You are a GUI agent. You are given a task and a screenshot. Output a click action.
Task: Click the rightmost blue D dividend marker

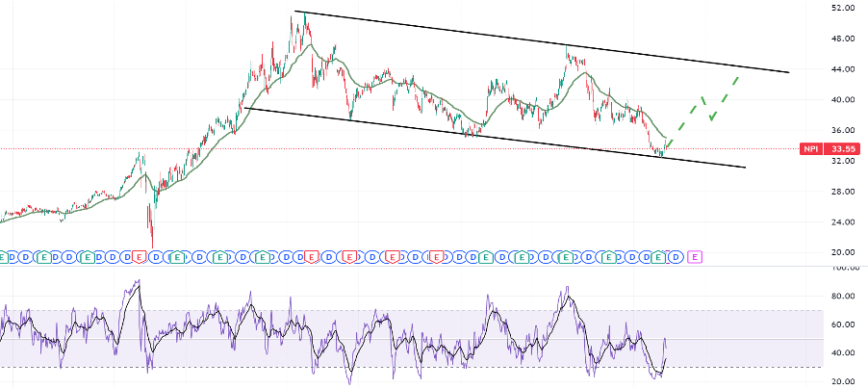(x=677, y=256)
